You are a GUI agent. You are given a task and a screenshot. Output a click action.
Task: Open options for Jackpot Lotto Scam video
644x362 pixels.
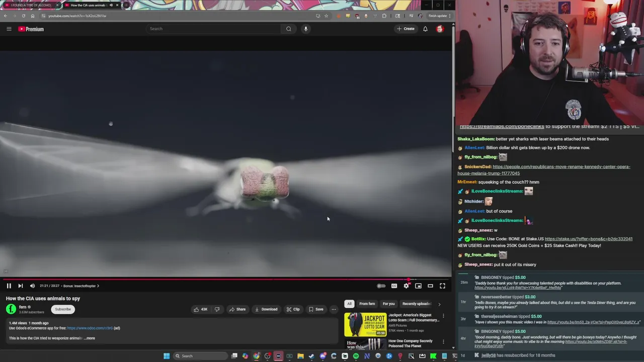coord(443,316)
